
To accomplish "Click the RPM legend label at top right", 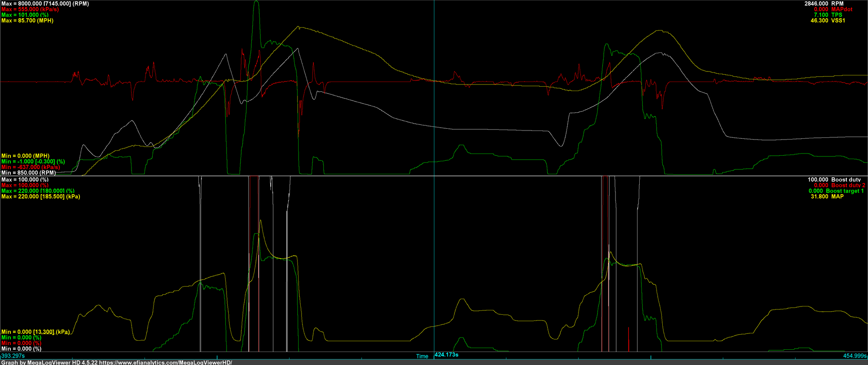I will pos(837,3).
